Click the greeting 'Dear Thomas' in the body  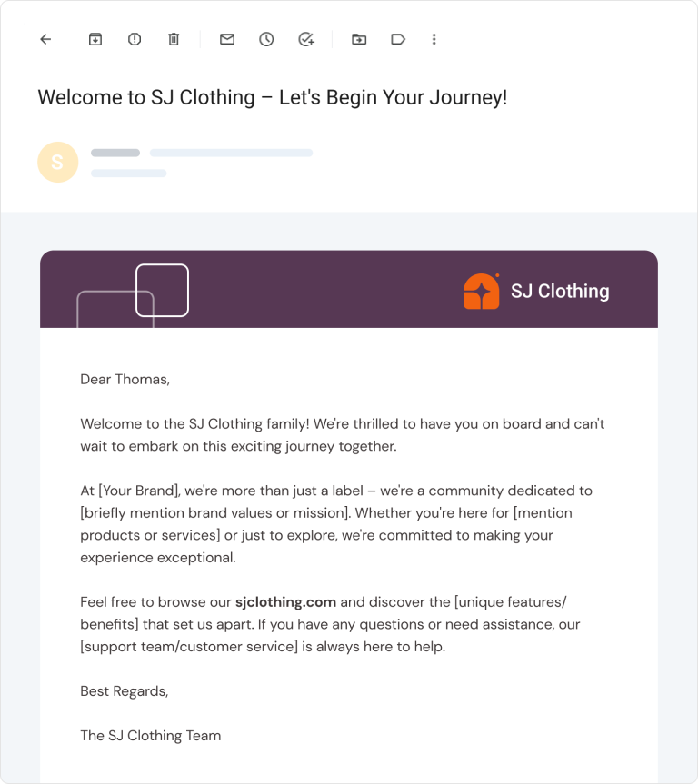[x=125, y=379]
